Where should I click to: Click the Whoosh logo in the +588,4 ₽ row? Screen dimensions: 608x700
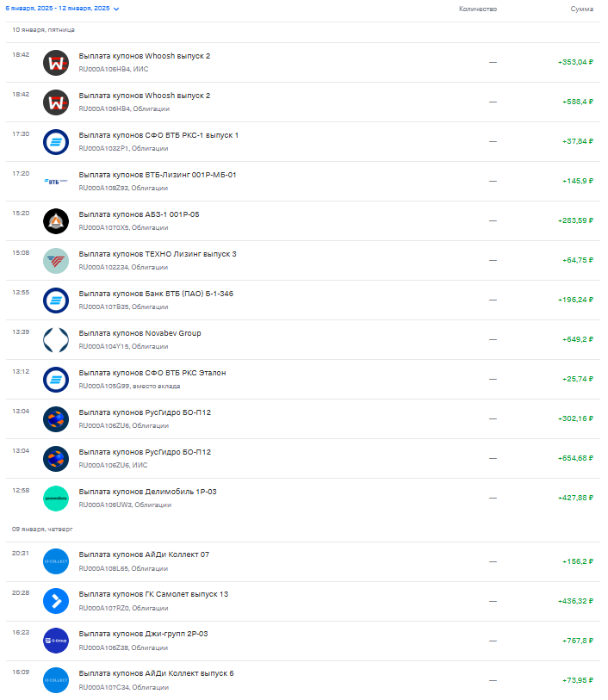pyautogui.click(x=56, y=102)
